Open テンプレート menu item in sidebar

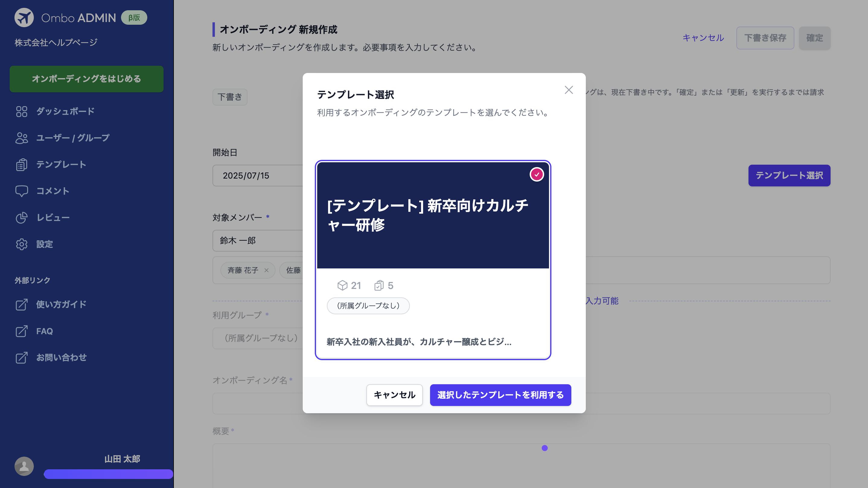coord(61,165)
